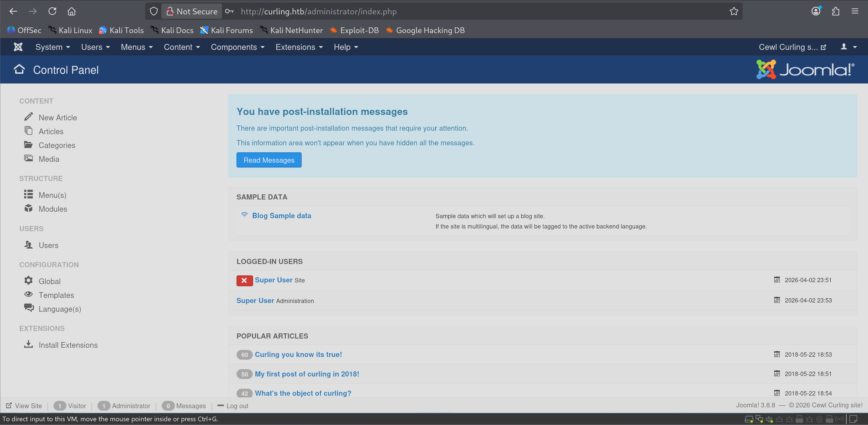Click the Read Messages button
The width and height of the screenshot is (868, 425).
[269, 160]
